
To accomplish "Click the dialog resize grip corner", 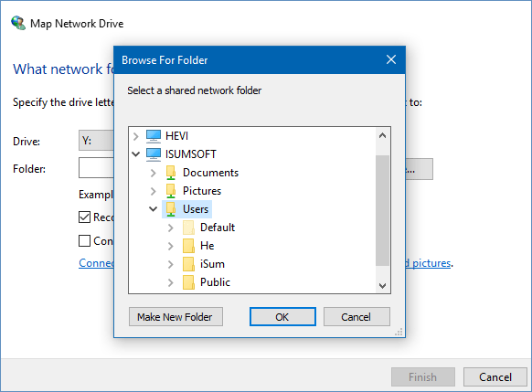I will (399, 332).
